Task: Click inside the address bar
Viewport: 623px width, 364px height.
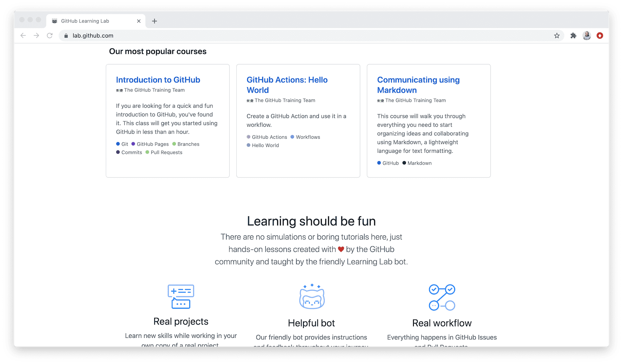Action: [x=243, y=36]
